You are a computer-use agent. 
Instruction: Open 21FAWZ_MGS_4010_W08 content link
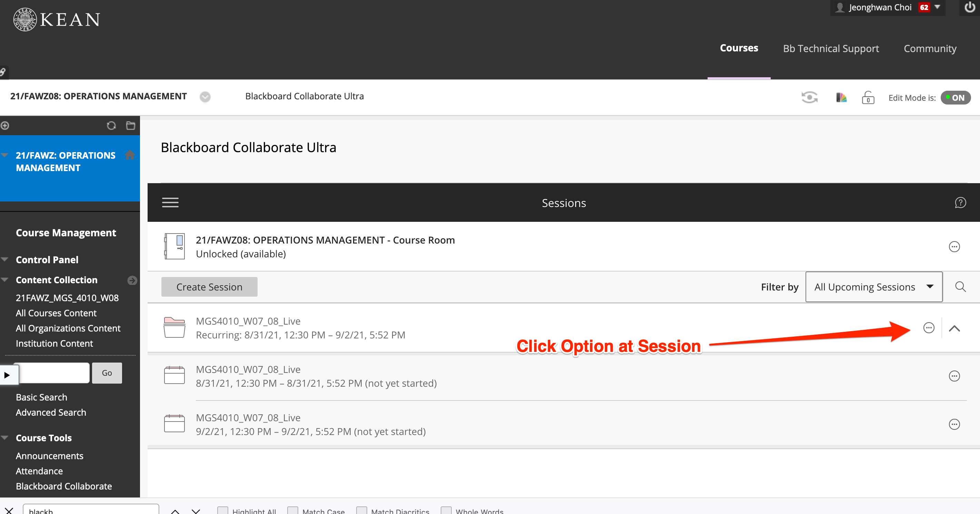tap(67, 298)
